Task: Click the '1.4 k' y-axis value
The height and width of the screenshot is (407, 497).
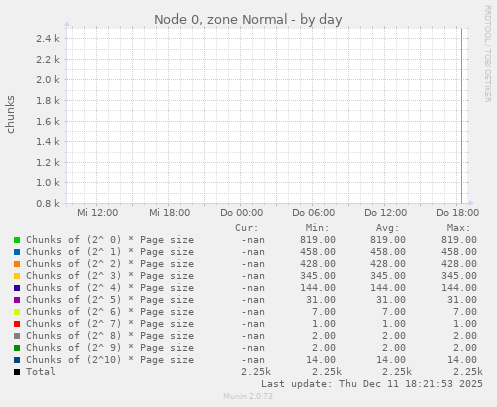Action: 48,142
